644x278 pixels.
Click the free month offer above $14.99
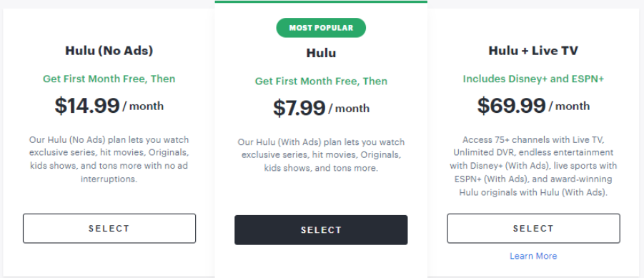coord(109,79)
